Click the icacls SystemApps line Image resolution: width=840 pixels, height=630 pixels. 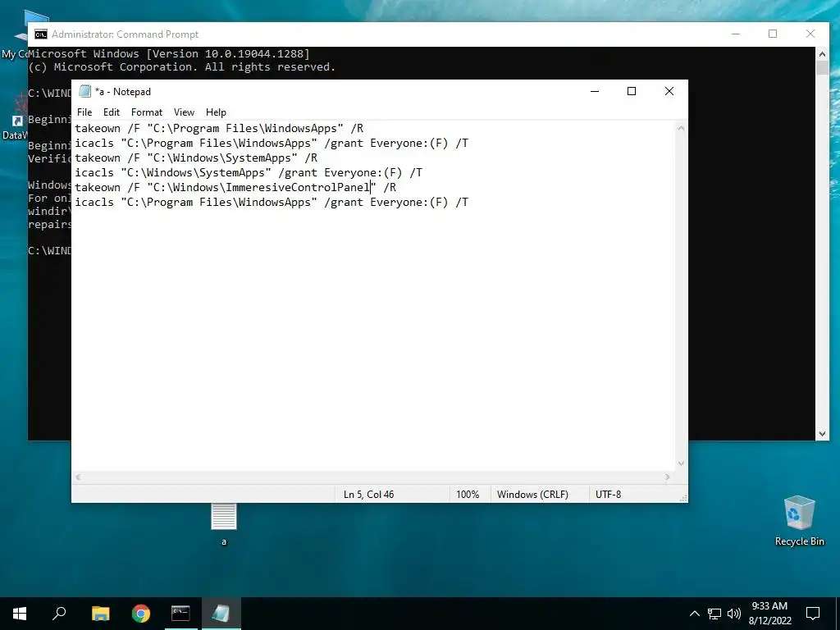249,172
